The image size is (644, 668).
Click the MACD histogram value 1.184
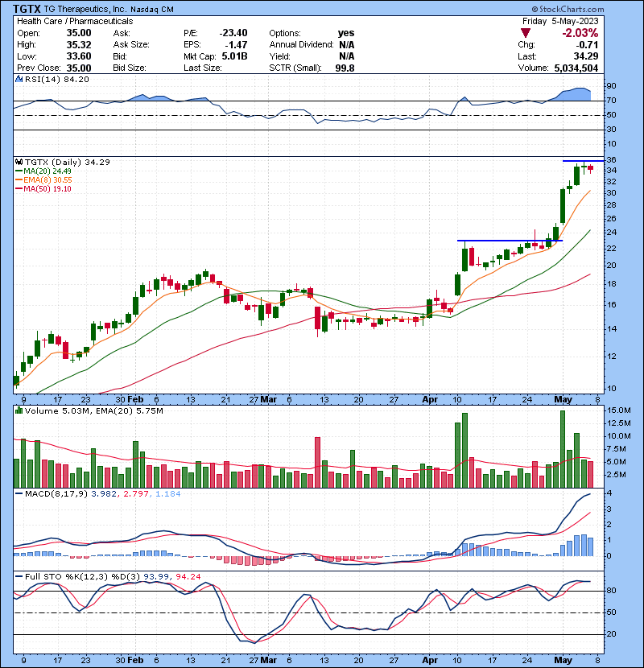point(168,494)
